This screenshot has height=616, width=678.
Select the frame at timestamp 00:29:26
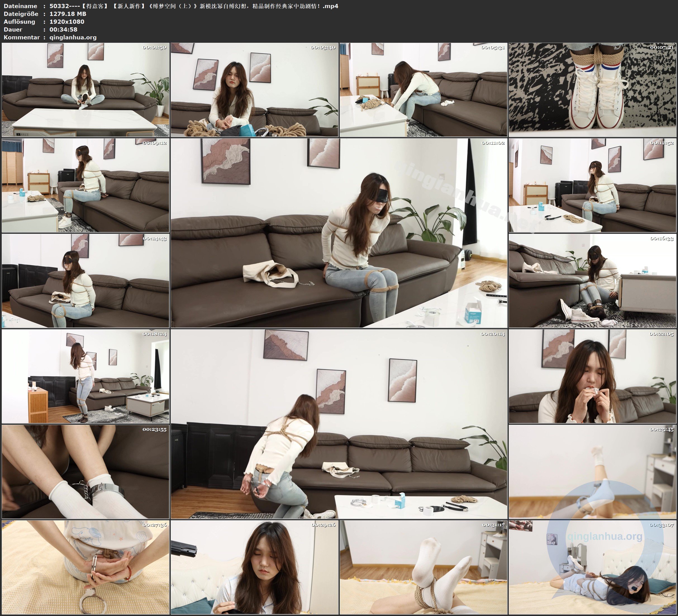point(254,567)
